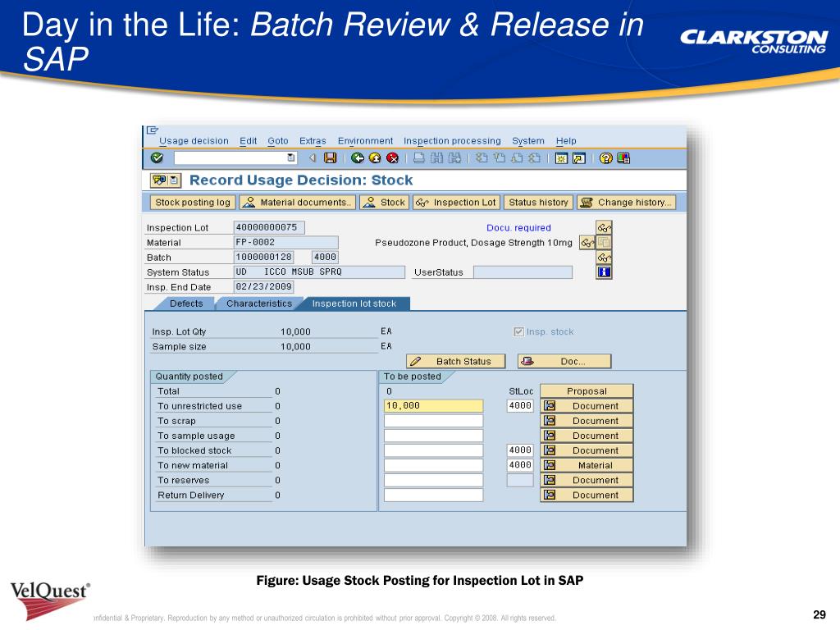Click the glasses icon next to the material description
The image size is (840, 630).
coord(587,243)
